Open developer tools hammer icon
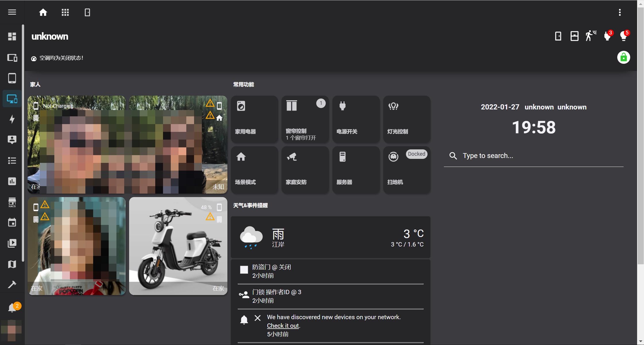Screen dimensions: 644x345 [x=12, y=285]
